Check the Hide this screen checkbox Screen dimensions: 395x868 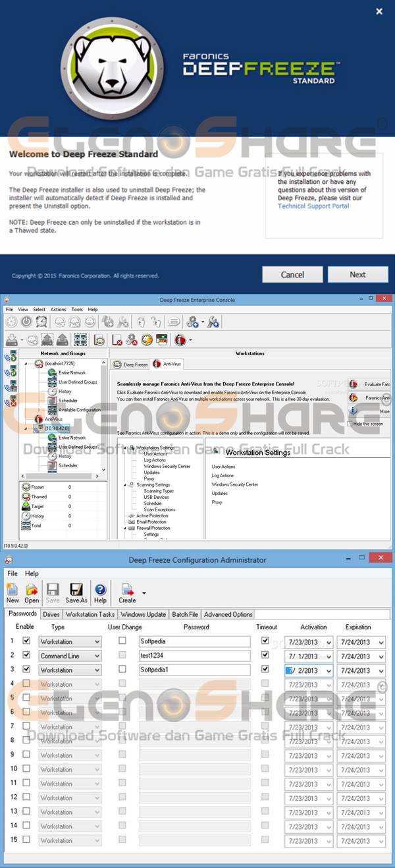click(350, 424)
